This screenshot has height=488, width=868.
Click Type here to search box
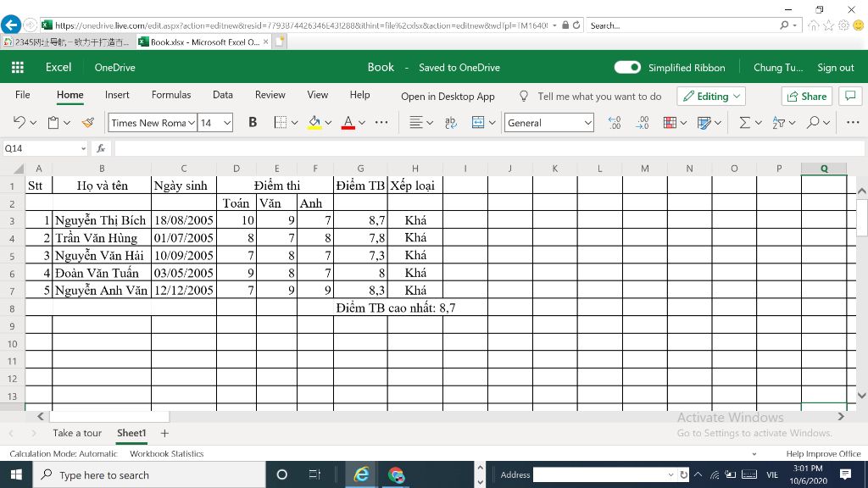[149, 474]
